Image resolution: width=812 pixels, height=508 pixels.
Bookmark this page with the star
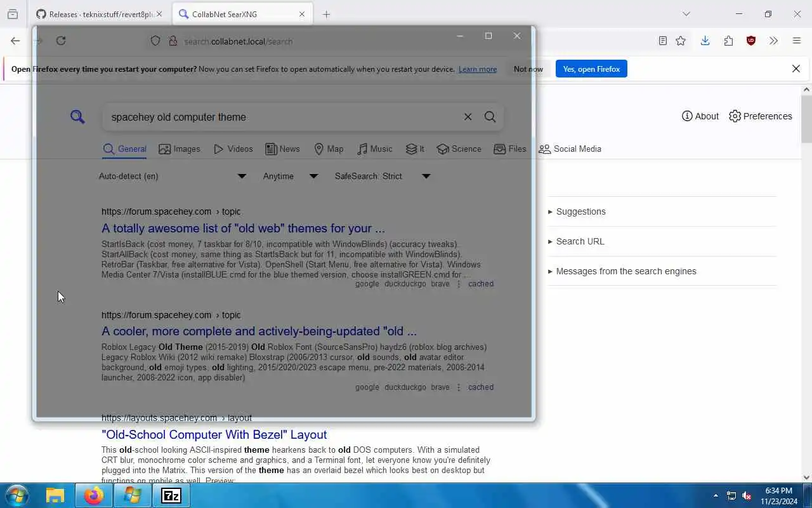click(681, 41)
